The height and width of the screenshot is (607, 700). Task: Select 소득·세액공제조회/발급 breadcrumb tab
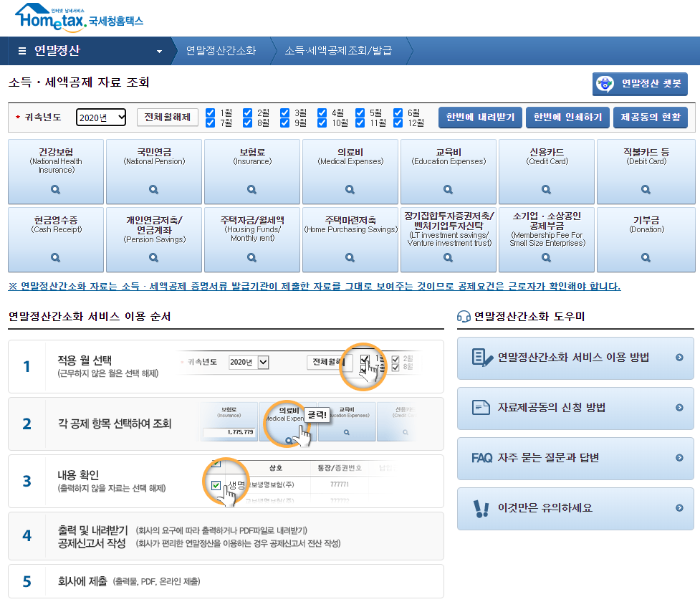point(338,51)
